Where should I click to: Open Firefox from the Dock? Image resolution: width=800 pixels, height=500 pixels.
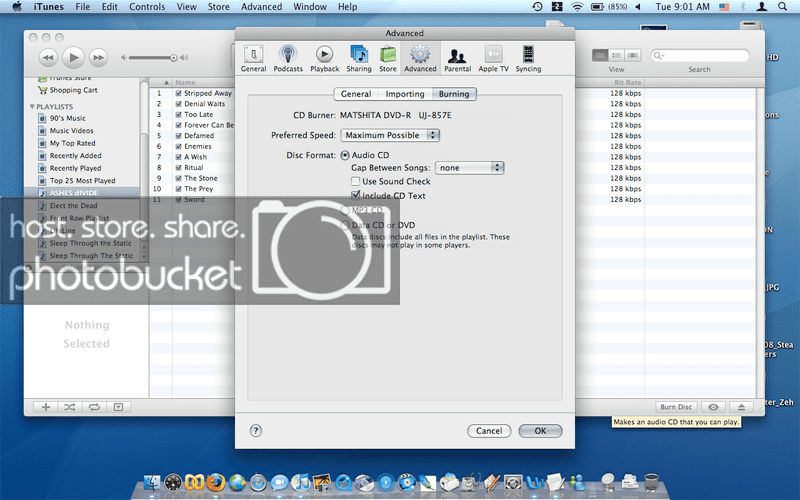[216, 482]
